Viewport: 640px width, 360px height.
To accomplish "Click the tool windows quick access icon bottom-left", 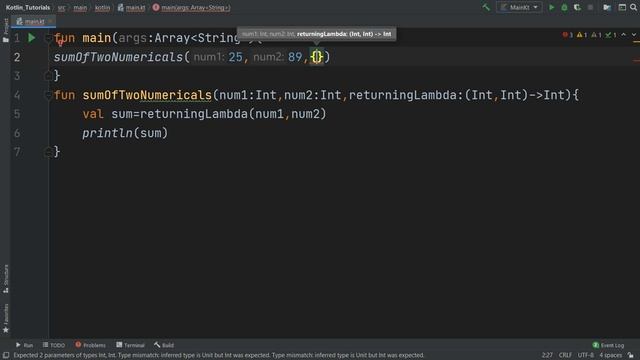I will [x=6, y=355].
